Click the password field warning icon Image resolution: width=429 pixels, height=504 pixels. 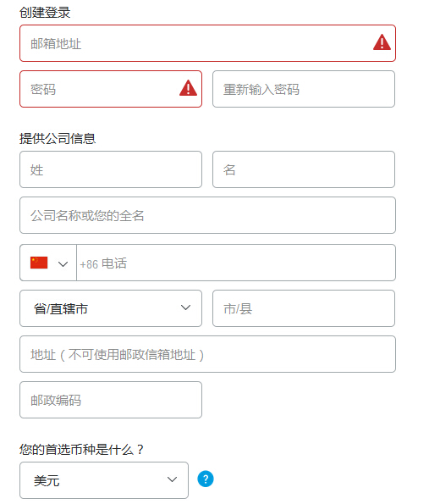[x=188, y=88]
